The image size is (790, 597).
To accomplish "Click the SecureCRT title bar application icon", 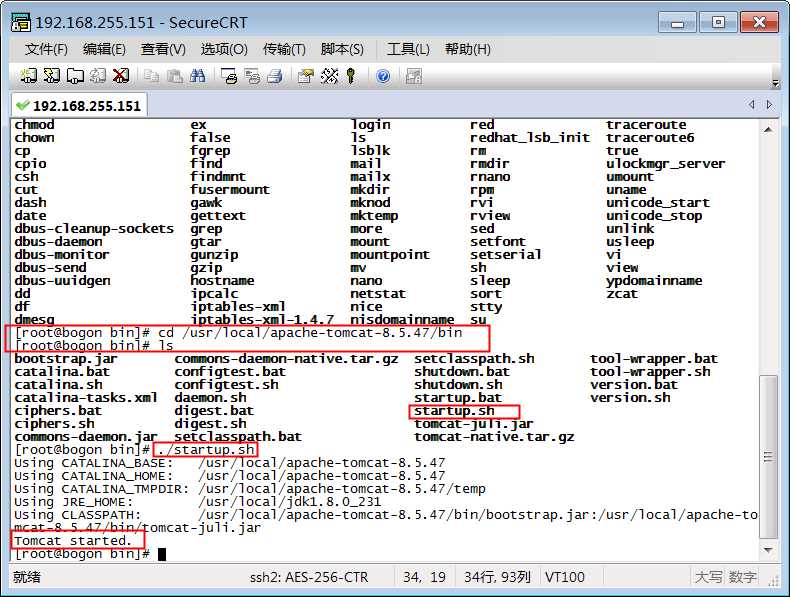I will point(21,22).
